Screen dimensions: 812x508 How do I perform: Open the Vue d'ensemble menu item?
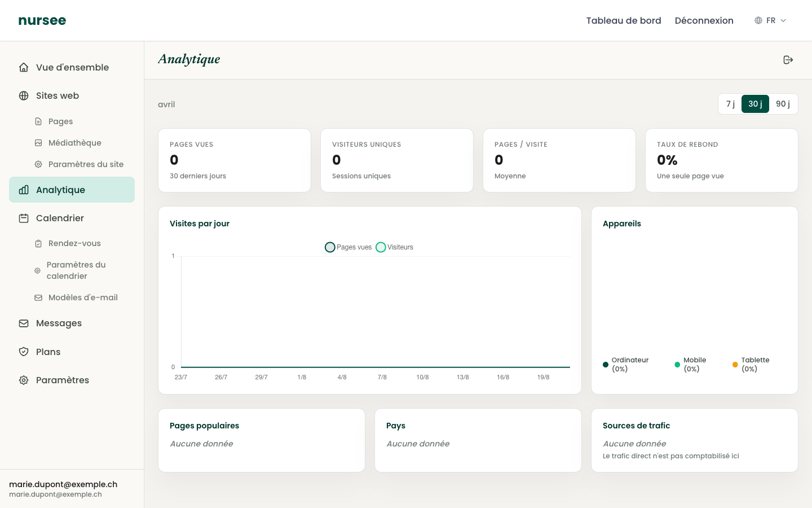click(x=72, y=67)
